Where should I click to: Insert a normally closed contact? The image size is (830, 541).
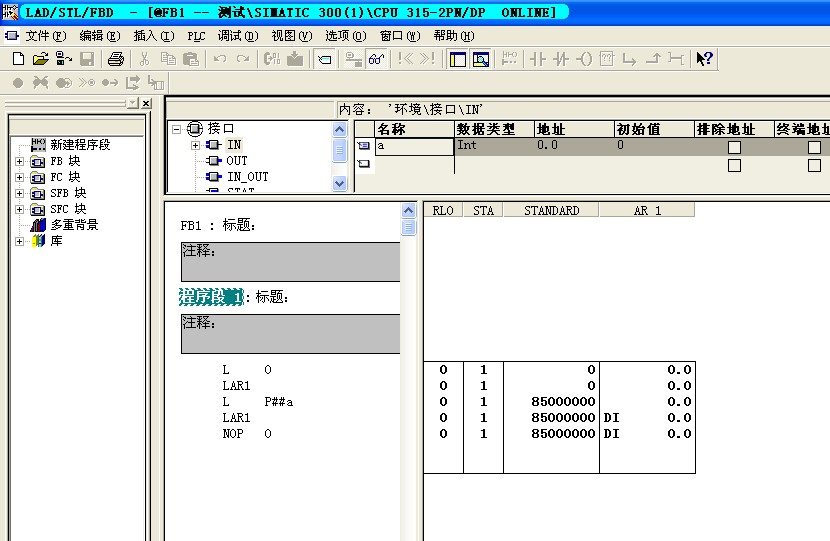pyautogui.click(x=561, y=59)
